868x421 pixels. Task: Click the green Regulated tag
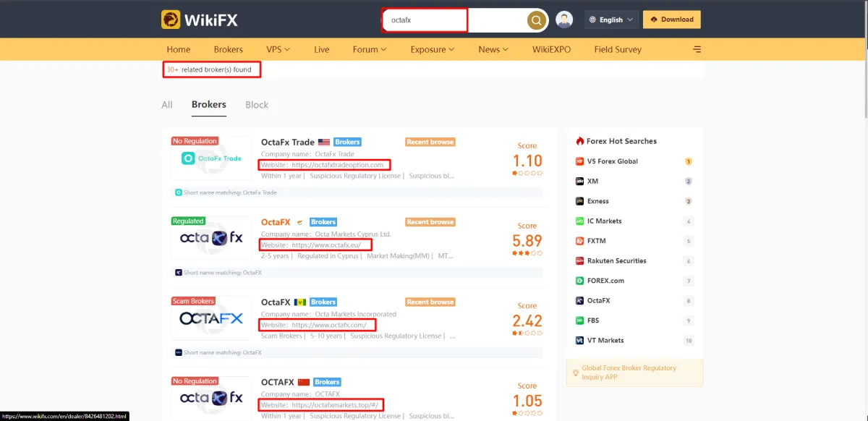click(189, 221)
